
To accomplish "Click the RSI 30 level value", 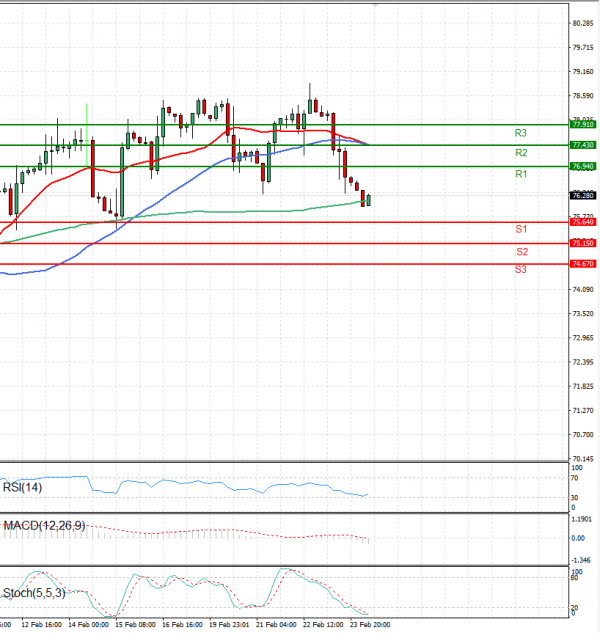I will click(575, 498).
